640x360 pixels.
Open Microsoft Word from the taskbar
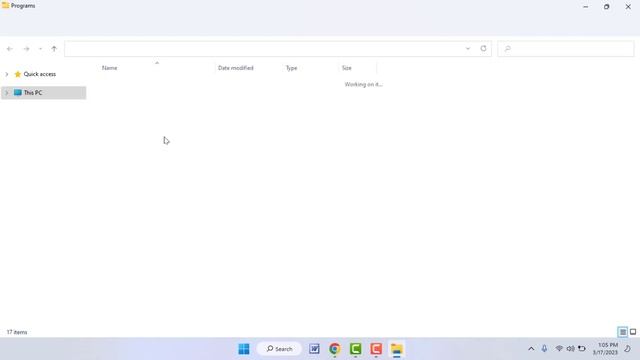pyautogui.click(x=314, y=349)
